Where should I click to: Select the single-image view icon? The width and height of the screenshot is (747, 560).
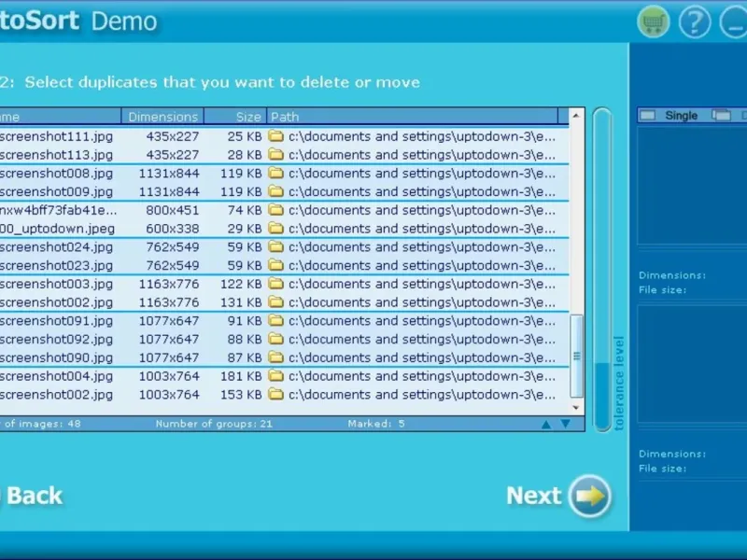[647, 115]
